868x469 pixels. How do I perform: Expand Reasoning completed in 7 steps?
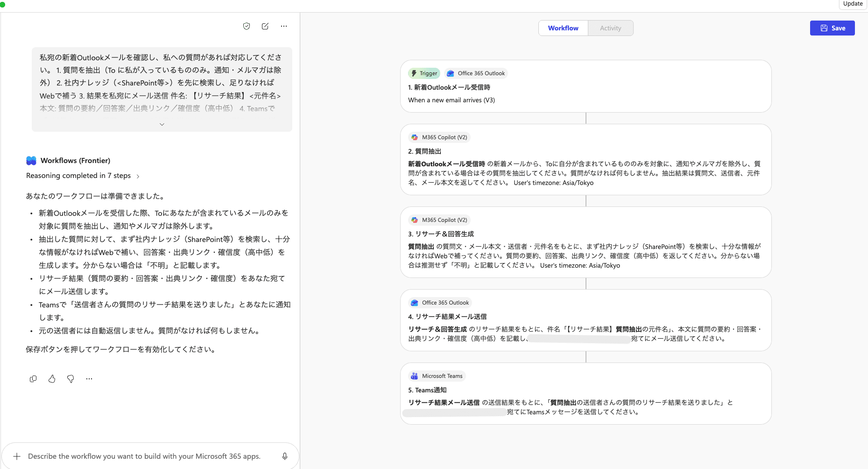tap(83, 176)
